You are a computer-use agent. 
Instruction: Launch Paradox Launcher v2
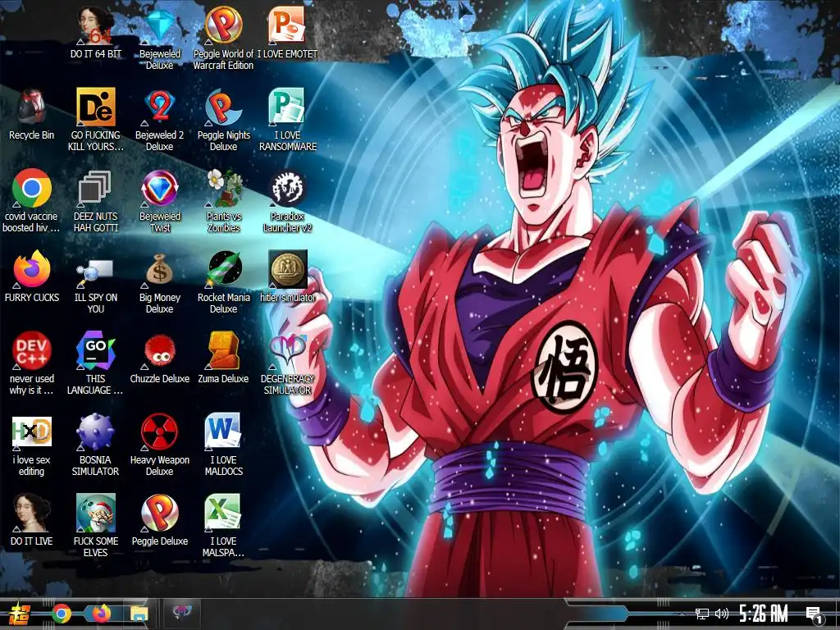click(x=288, y=200)
